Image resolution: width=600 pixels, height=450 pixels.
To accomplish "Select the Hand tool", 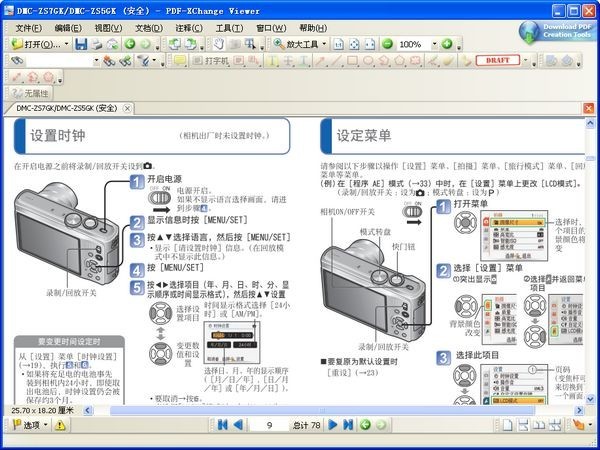I will pos(218,44).
